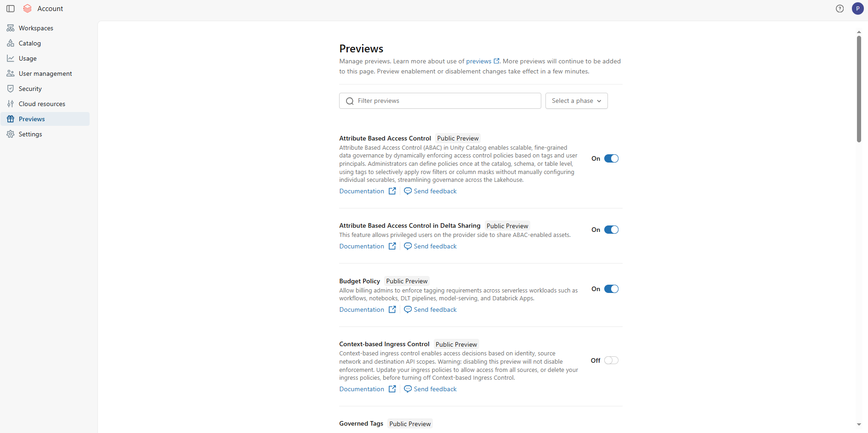Open the profile avatar in the top corner

[858, 8]
